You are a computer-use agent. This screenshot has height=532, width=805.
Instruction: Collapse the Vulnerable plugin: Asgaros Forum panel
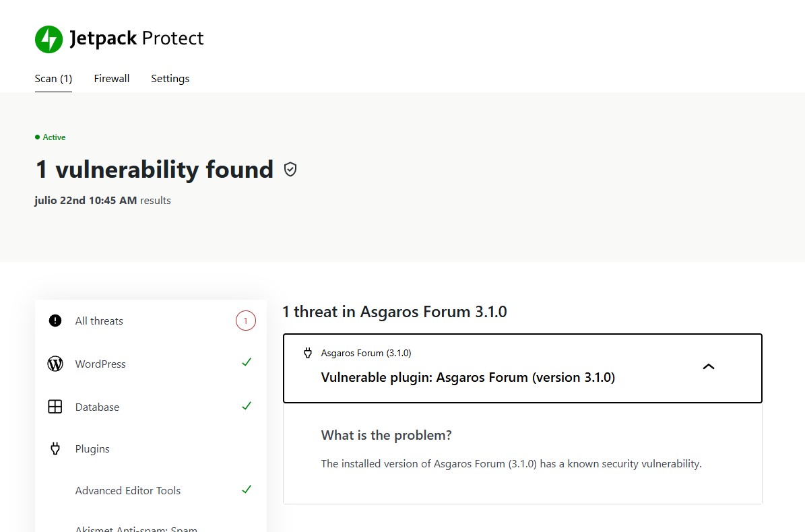click(523, 368)
